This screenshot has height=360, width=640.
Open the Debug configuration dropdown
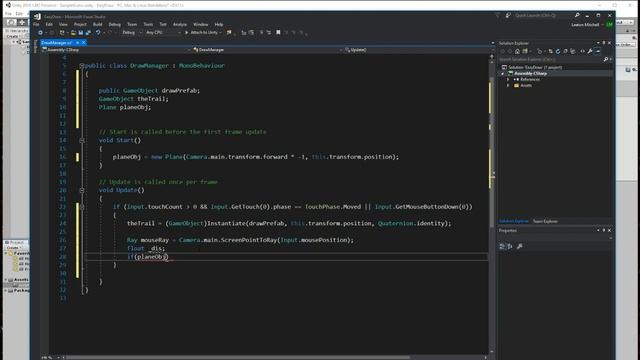click(x=132, y=33)
